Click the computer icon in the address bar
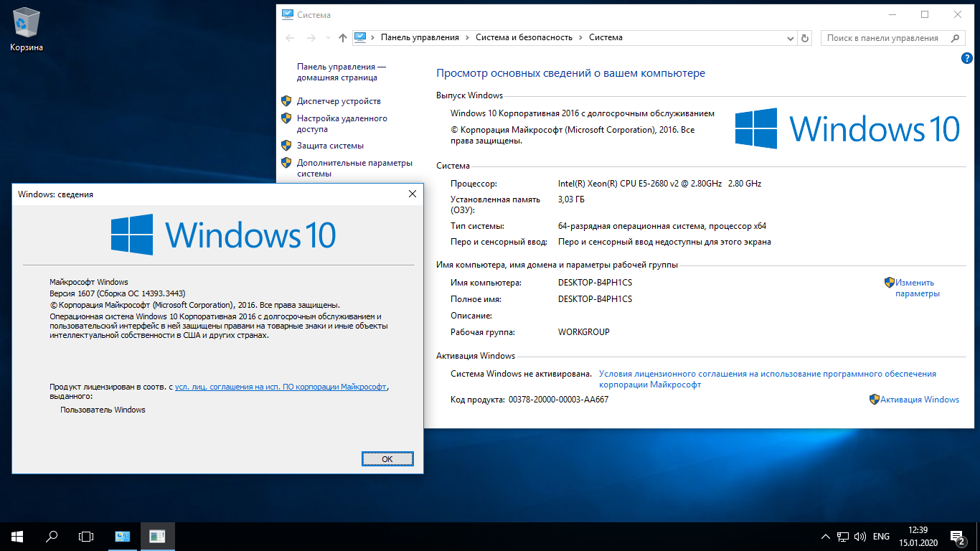 point(361,37)
